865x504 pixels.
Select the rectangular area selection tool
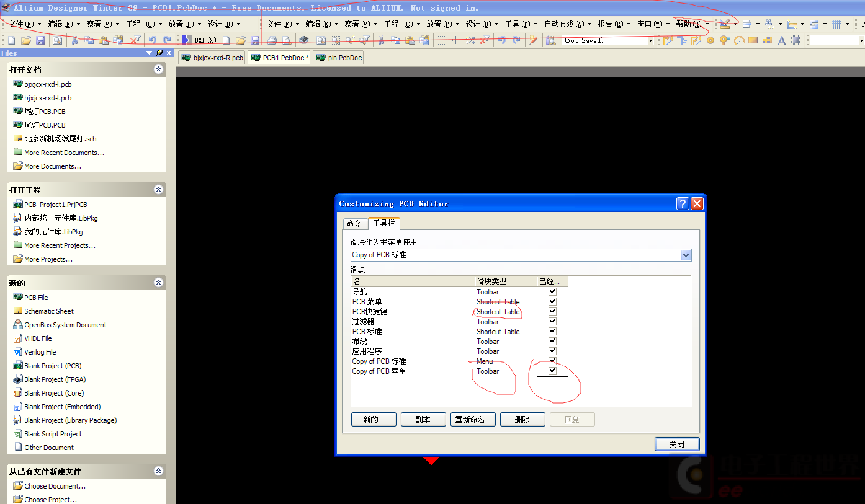(x=441, y=40)
